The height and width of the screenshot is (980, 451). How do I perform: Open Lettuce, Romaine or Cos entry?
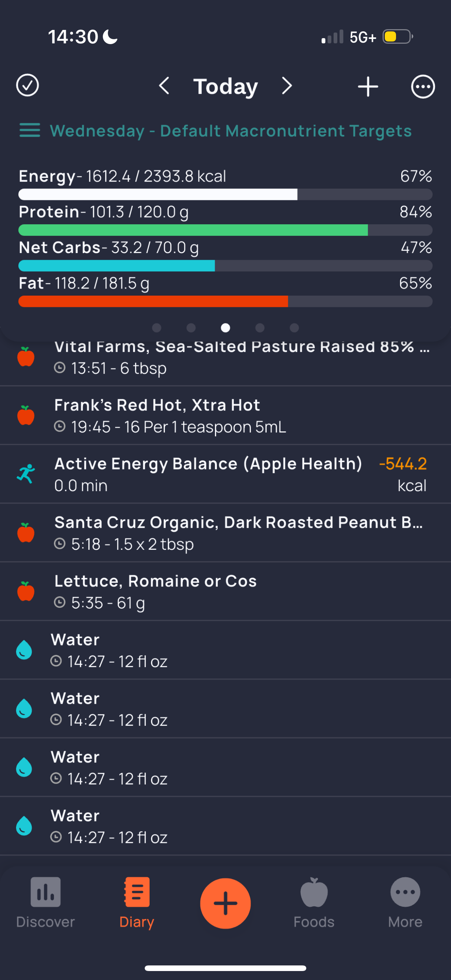(x=225, y=591)
